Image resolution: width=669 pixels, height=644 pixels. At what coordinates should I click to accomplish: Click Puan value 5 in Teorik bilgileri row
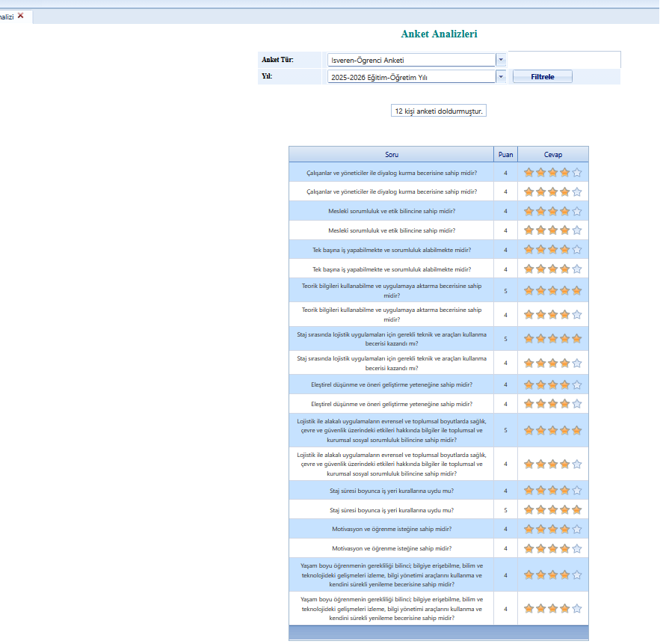click(x=505, y=291)
